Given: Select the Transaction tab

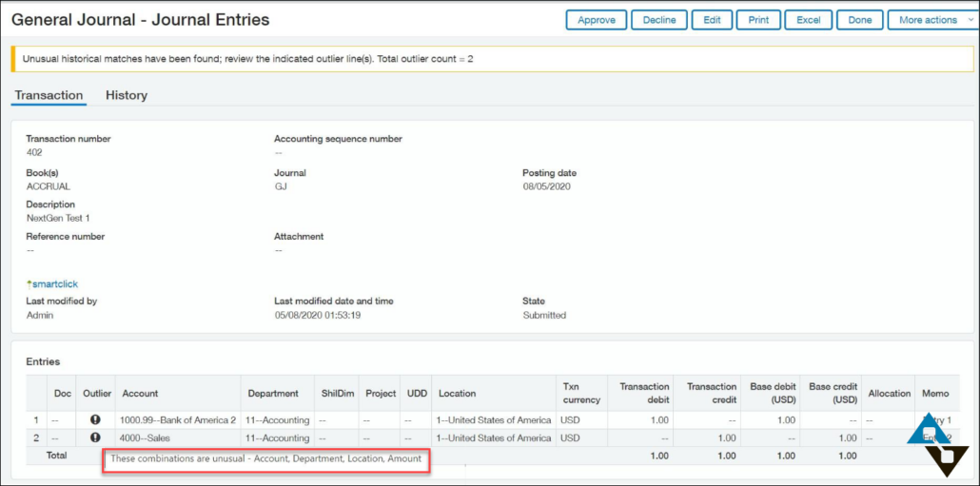Looking at the screenshot, I should pos(49,95).
